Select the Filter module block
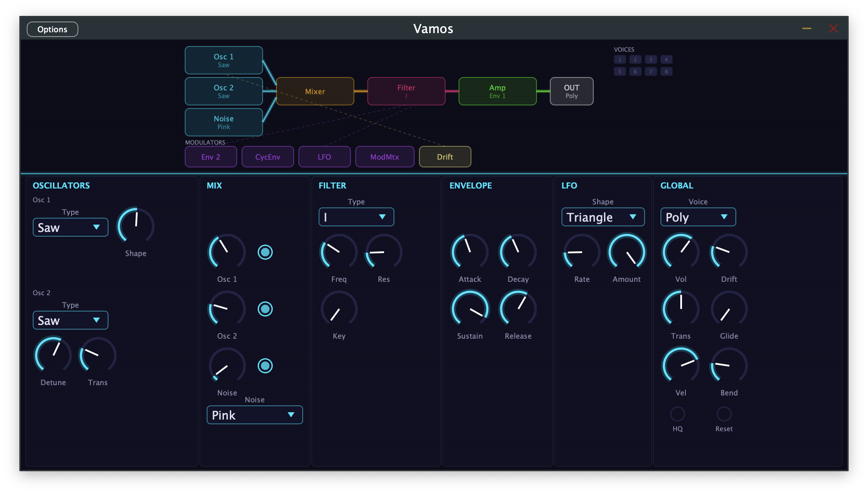 pyautogui.click(x=406, y=91)
